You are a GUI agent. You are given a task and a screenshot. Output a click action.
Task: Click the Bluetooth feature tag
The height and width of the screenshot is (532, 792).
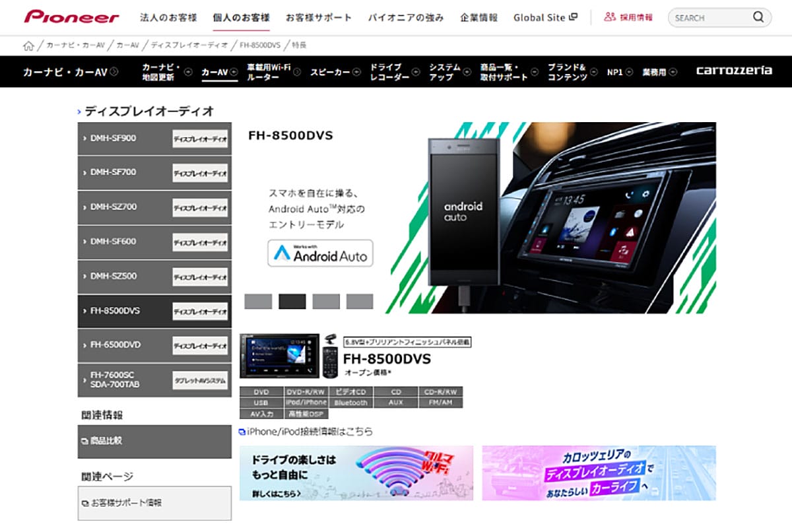[x=351, y=403]
